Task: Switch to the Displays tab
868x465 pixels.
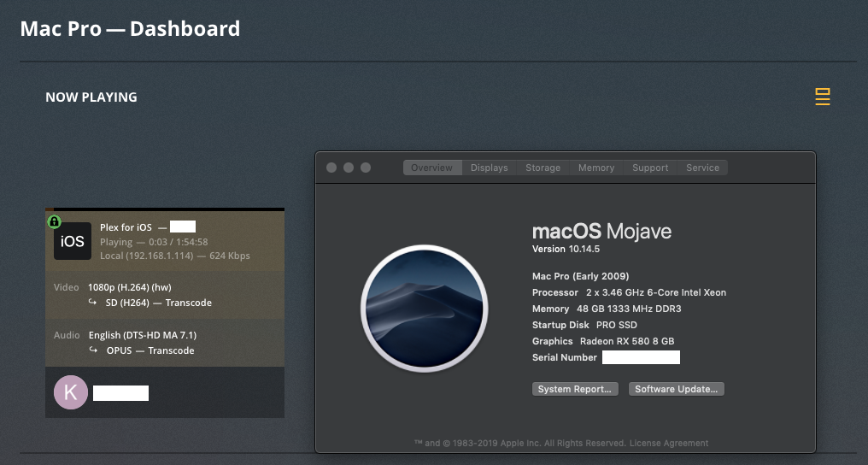Action: coord(490,168)
